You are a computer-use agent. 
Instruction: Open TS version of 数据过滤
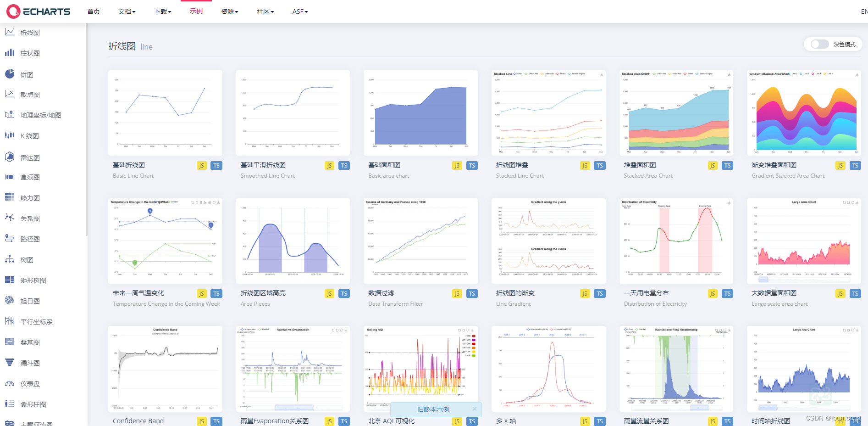click(x=472, y=294)
